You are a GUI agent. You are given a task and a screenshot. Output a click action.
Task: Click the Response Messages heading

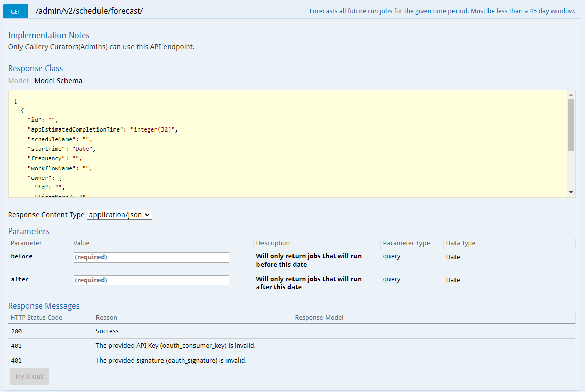coord(44,306)
